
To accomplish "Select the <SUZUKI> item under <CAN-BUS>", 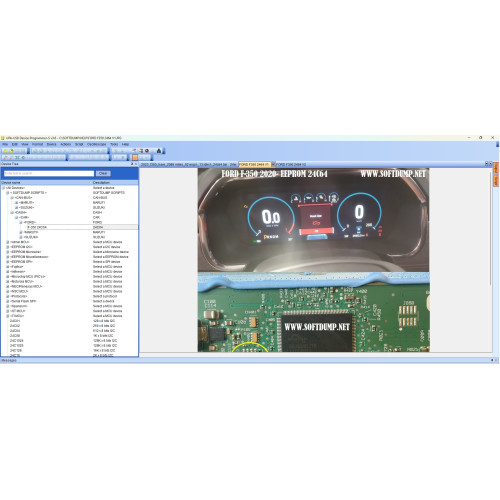I will (26, 208).
